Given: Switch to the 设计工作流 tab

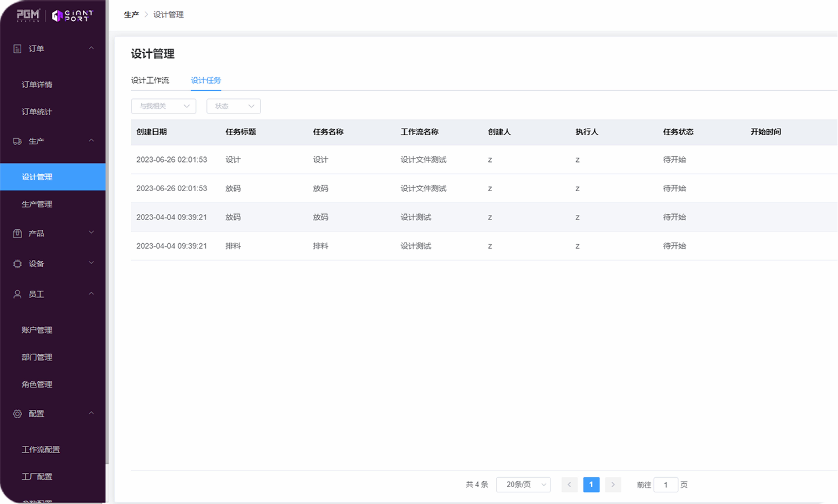Looking at the screenshot, I should pos(150,81).
